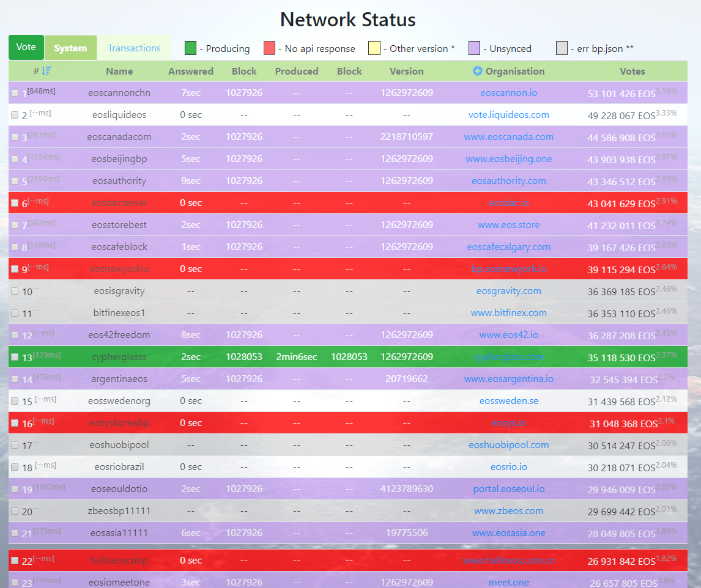Click producer name eosriobrazil
This screenshot has height=588, width=701.
tap(119, 467)
